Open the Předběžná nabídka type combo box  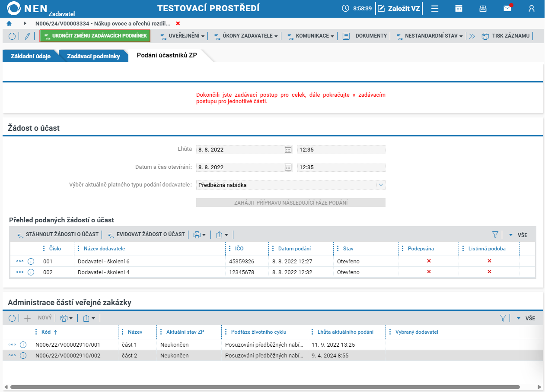coord(290,185)
